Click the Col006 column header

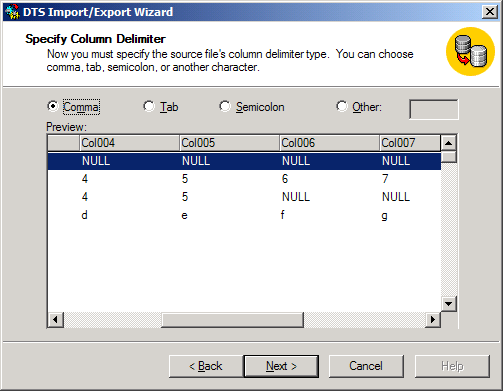click(329, 143)
